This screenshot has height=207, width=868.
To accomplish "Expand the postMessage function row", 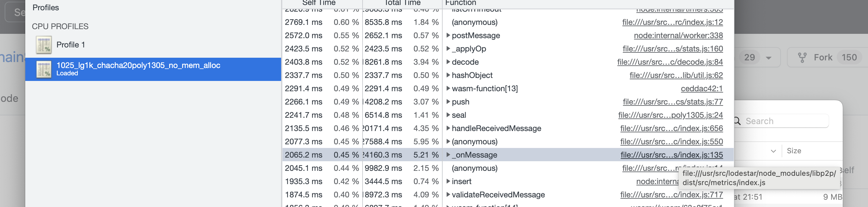I will [x=449, y=35].
